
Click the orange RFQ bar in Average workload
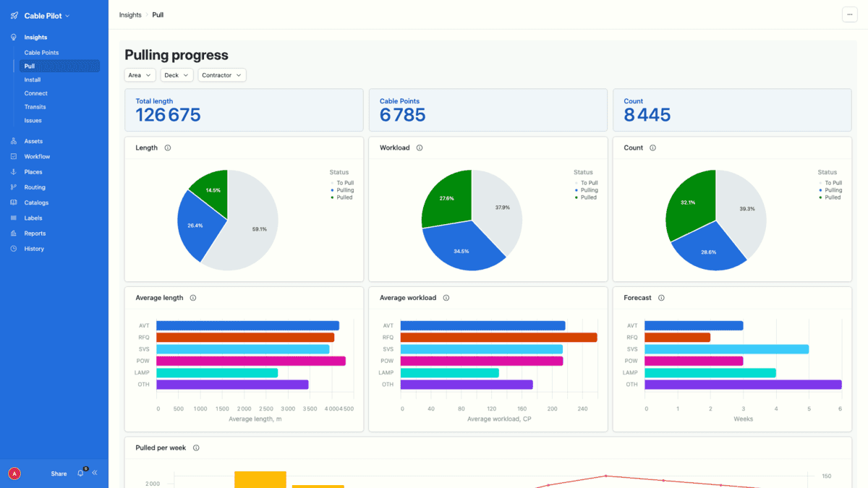point(498,338)
